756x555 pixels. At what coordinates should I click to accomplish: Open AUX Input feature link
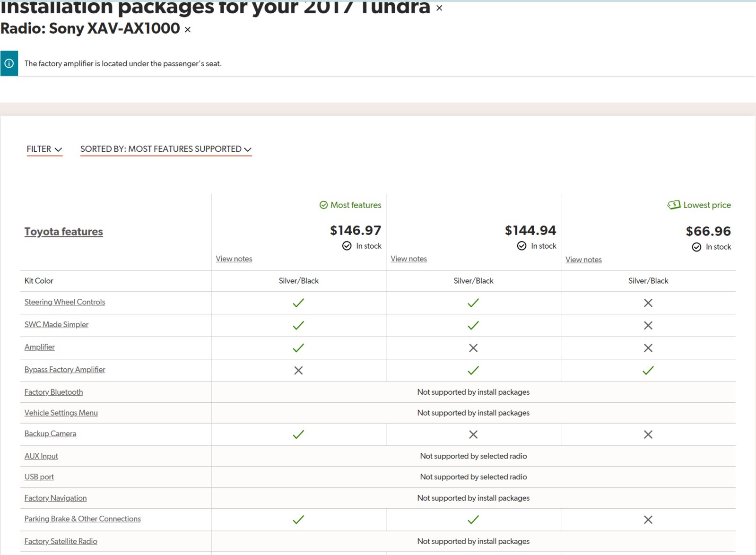[41, 456]
